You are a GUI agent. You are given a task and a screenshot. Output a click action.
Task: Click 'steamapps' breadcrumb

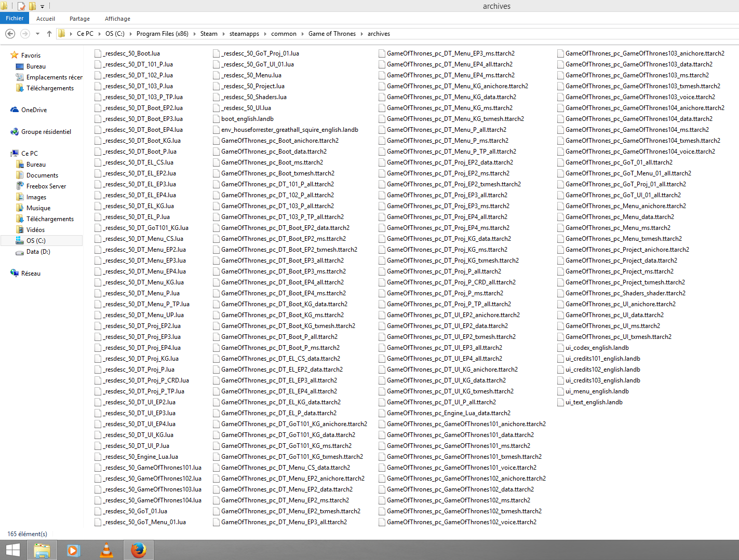(x=244, y=34)
